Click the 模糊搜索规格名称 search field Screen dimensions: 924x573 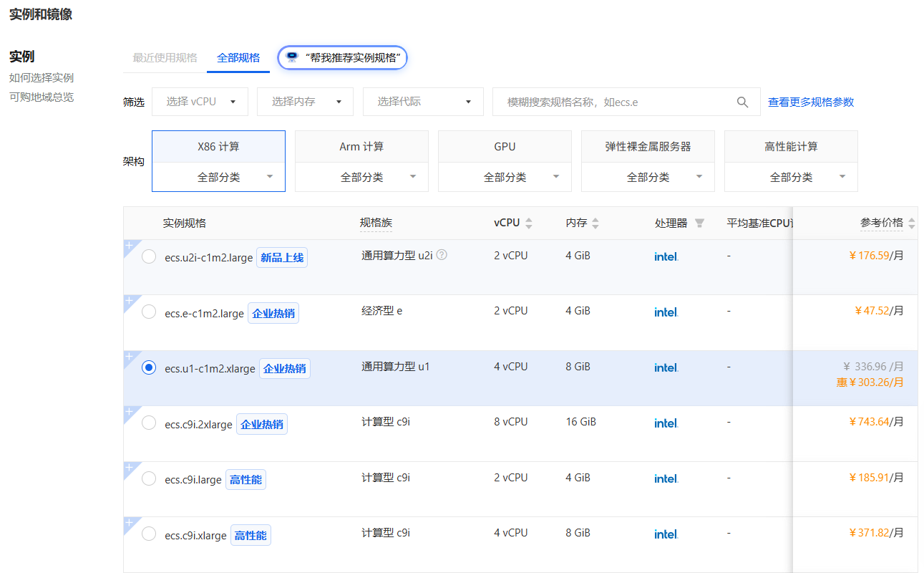(626, 102)
